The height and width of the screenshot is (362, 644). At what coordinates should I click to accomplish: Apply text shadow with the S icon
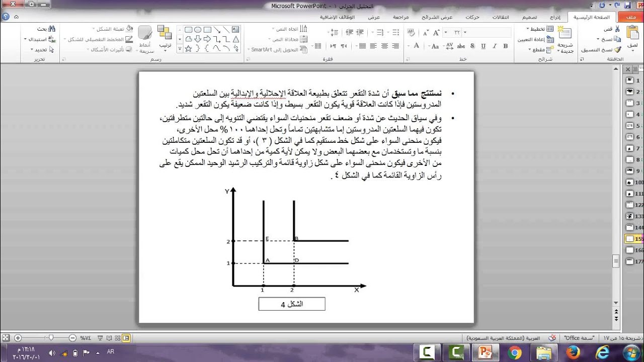pyautogui.click(x=472, y=46)
